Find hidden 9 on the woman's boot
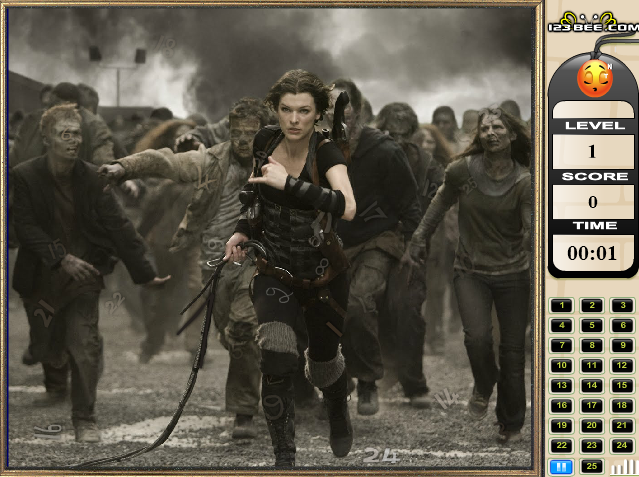Screen dimensions: 639x477 pos(273,408)
